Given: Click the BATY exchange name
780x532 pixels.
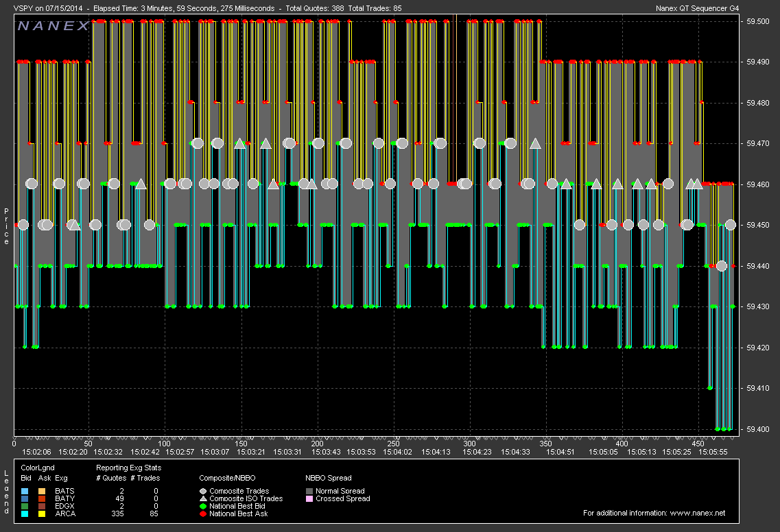Looking at the screenshot, I should 64,498.
